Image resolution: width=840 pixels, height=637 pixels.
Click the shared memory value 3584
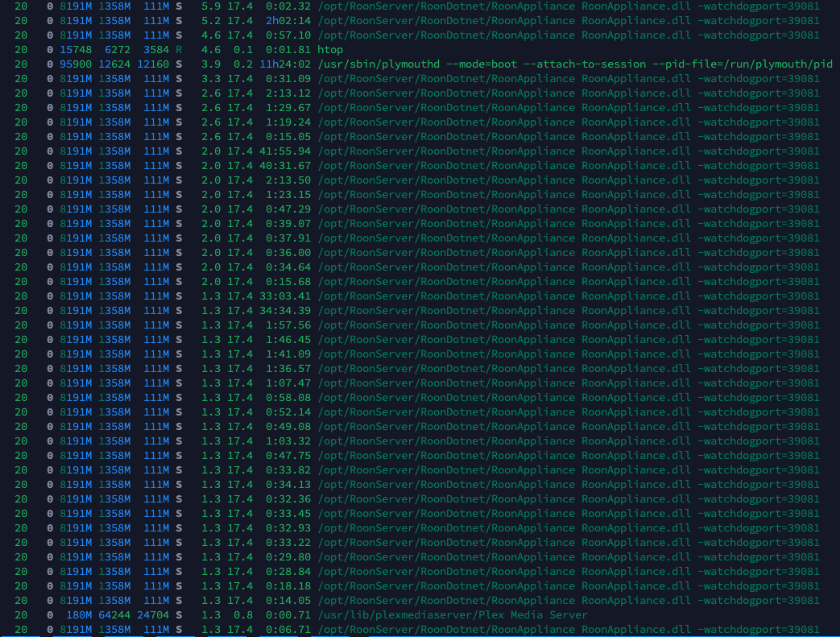pyautogui.click(x=156, y=50)
